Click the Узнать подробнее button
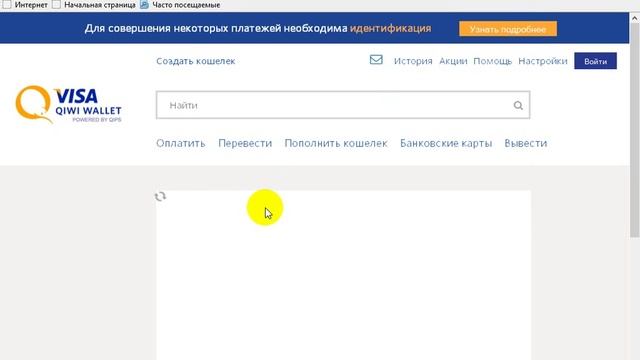This screenshot has height=360, width=640. pos(508,29)
